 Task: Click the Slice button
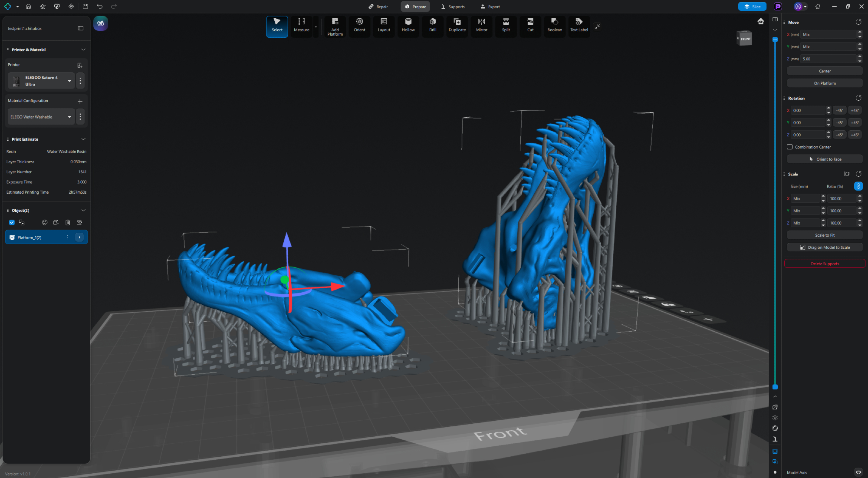[752, 7]
